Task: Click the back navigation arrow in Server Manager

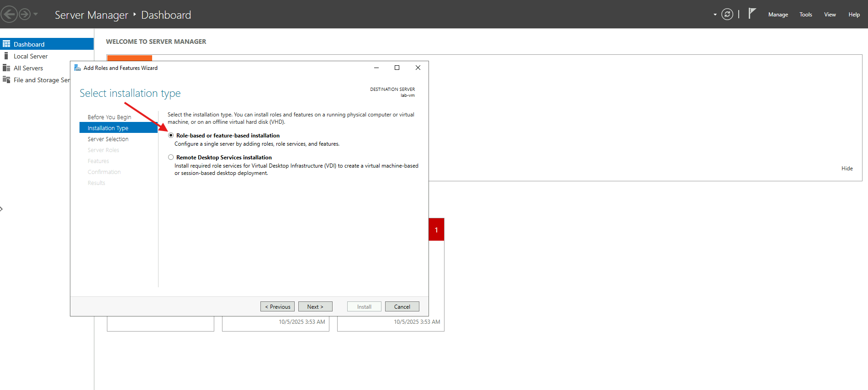Action: 9,14
